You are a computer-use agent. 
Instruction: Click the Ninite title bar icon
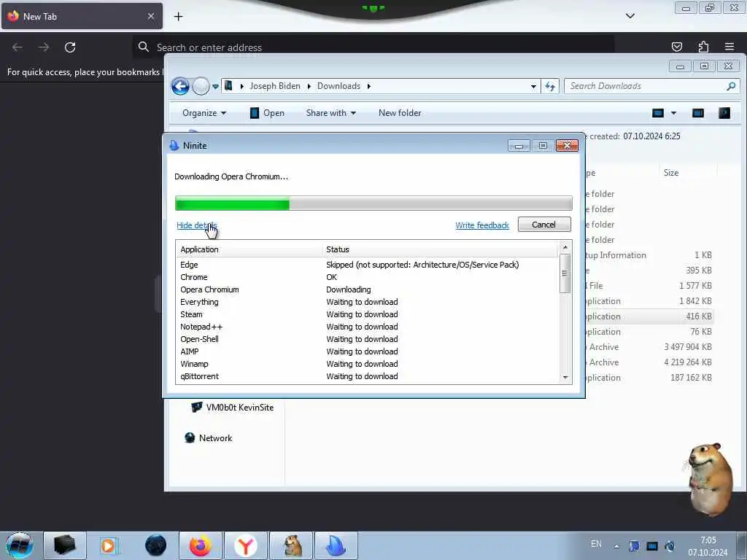[x=174, y=146]
